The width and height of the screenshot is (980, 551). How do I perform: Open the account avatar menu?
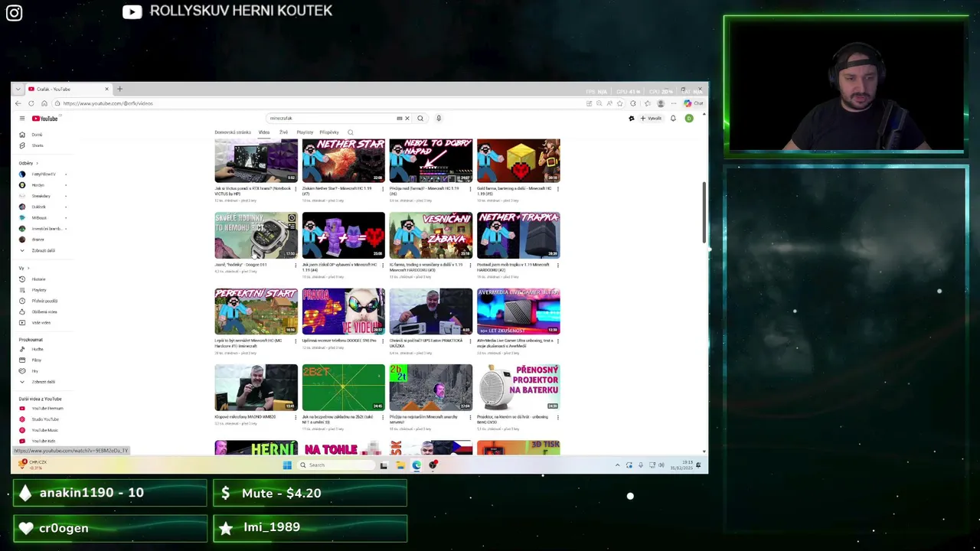pos(689,118)
